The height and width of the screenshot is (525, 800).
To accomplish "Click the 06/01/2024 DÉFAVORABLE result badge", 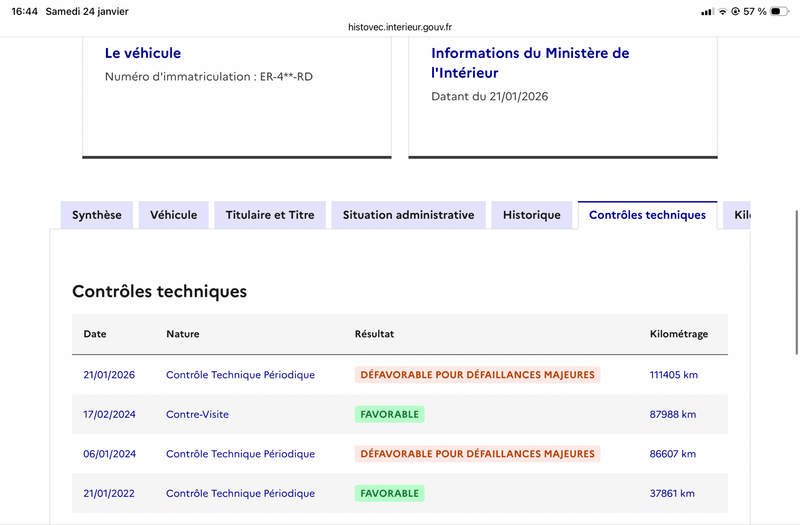I will coord(477,454).
